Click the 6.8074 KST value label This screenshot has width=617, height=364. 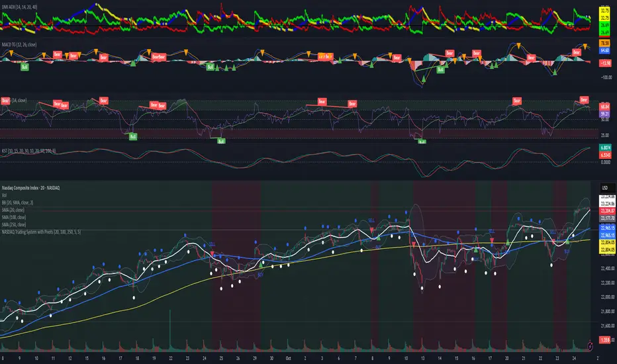[605, 148]
